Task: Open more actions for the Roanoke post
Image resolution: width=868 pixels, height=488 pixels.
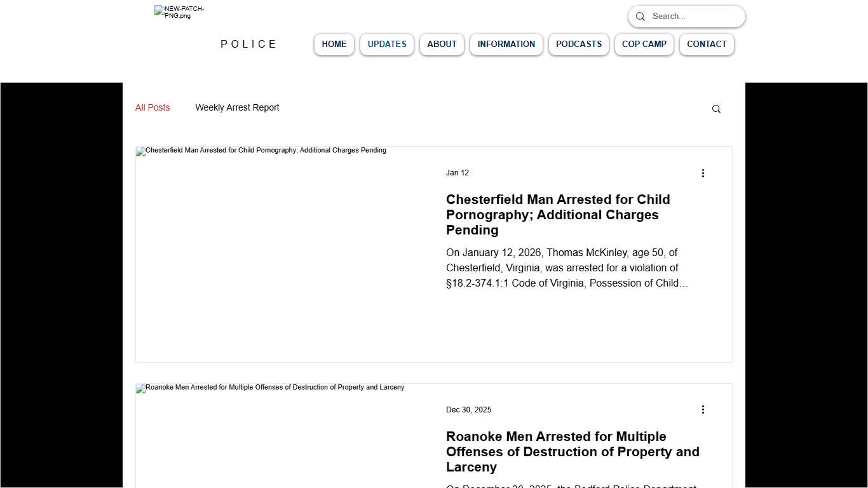Action: [703, 410]
